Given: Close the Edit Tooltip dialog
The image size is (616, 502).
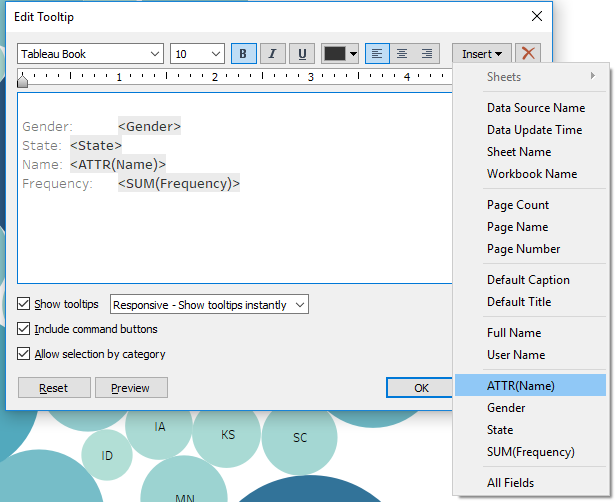Looking at the screenshot, I should [x=537, y=16].
